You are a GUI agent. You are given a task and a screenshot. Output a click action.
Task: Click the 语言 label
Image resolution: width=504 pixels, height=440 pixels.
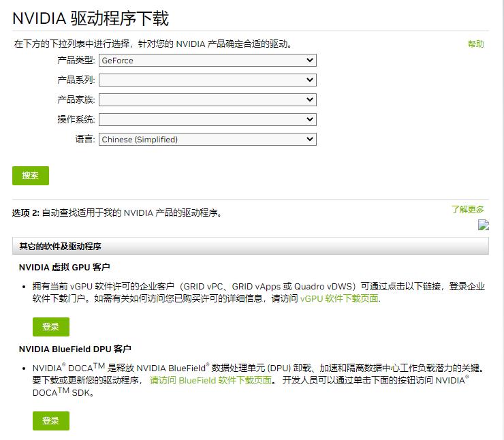(85, 139)
